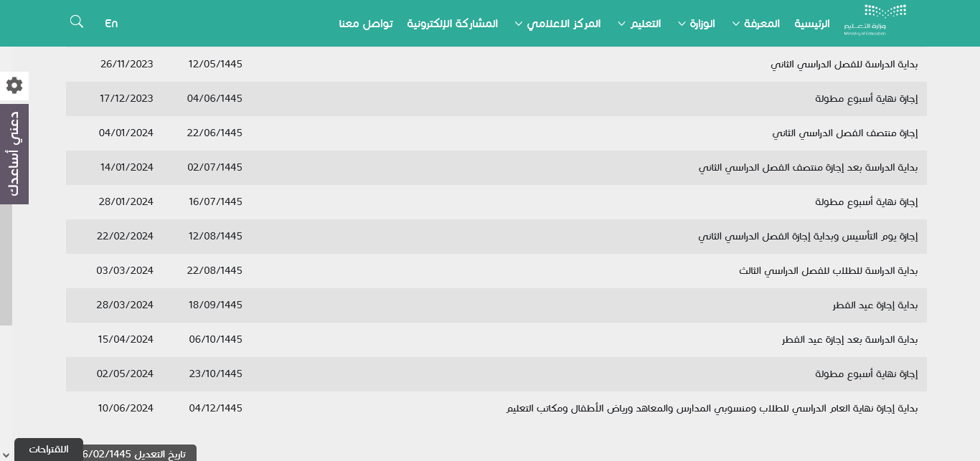The width and height of the screenshot is (980, 461).
Task: Select row بداية إجازة عيد الفطر
Action: 496,305
